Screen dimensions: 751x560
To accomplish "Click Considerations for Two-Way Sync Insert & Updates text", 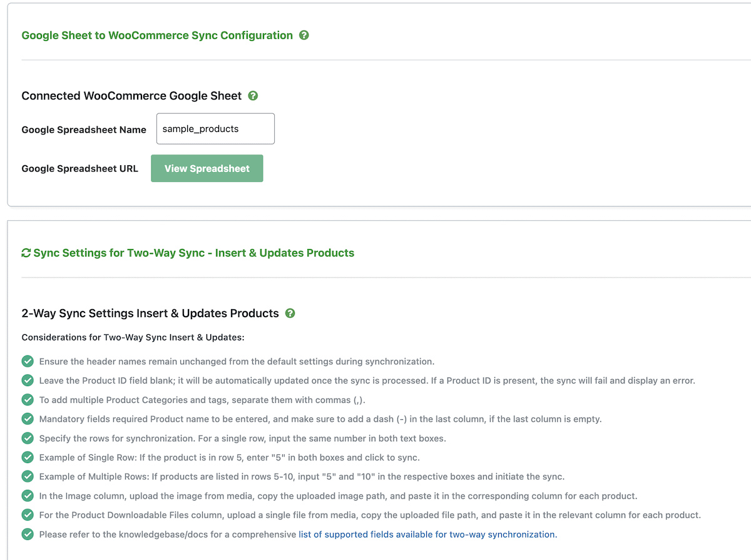I will coord(133,337).
